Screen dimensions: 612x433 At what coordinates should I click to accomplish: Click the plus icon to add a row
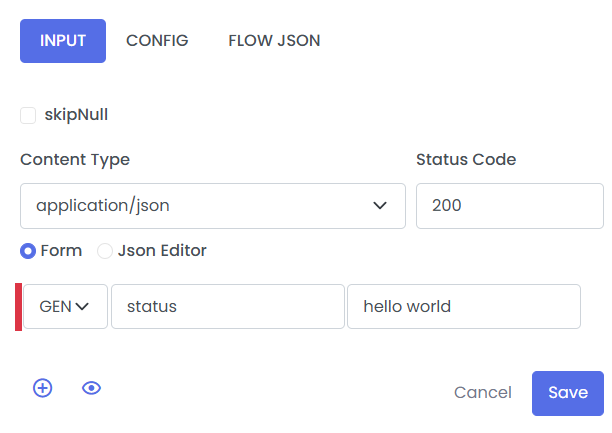coord(42,388)
